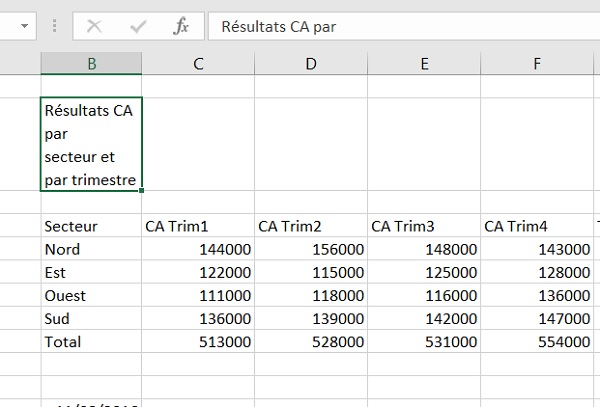Open Insert Function via the fx icon
The width and height of the screenshot is (600, 407).
[181, 26]
